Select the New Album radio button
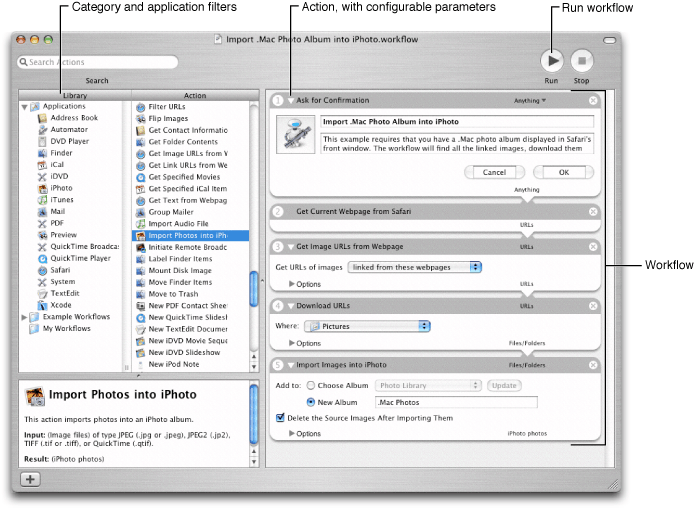 pos(311,402)
